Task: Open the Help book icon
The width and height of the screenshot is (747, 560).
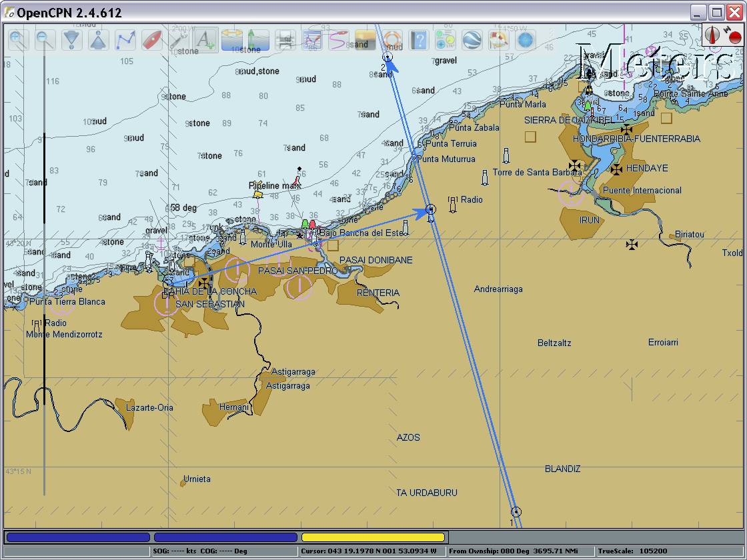Action: pos(418,40)
